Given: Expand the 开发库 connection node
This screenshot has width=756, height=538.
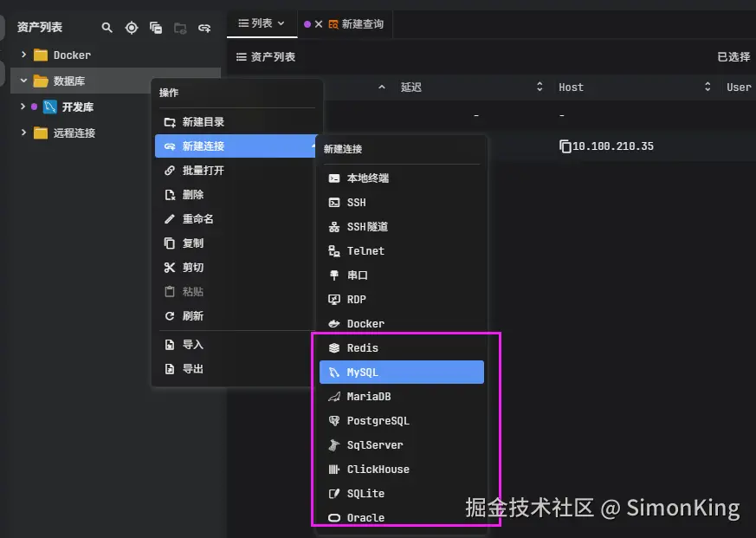Looking at the screenshot, I should [23, 107].
